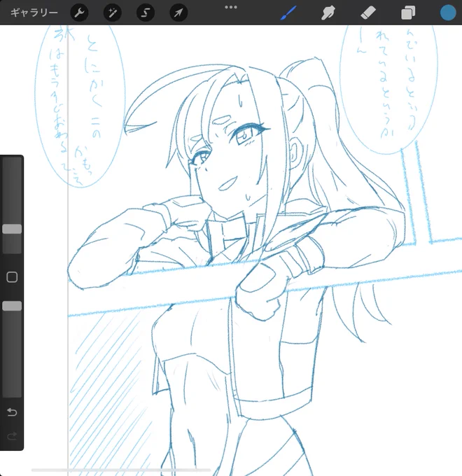Open the blue active color swatch
The width and height of the screenshot is (462, 476).
pos(448,13)
